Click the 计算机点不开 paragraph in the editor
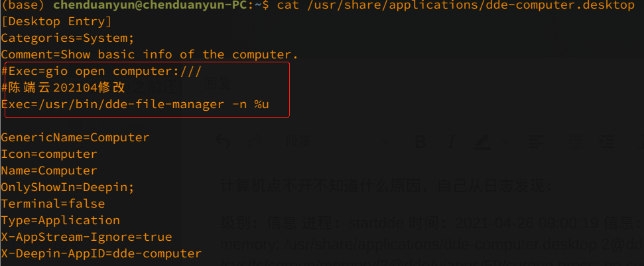This screenshot has width=644, height=266. coord(385,186)
